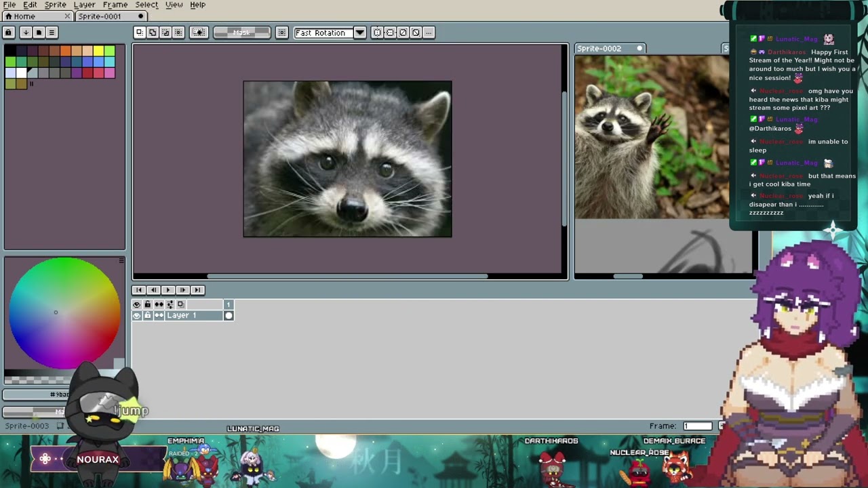Image resolution: width=868 pixels, height=488 pixels.
Task: Click the sprite size icon in status bar
Action: click(x=60, y=426)
